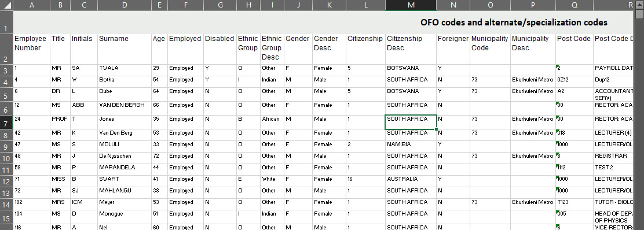
Task: Select the active cell 'SOUTH AFRICA' in row 7
Action: (x=411, y=122)
